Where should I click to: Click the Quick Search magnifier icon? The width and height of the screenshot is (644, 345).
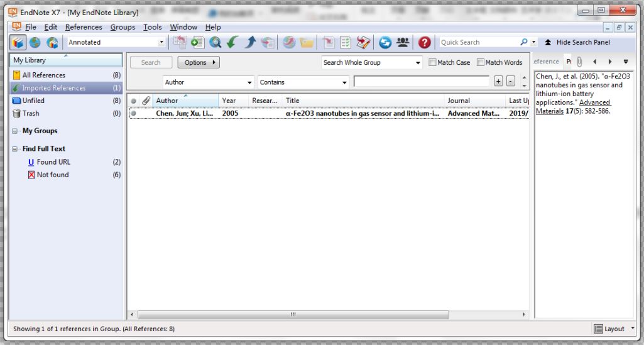coord(523,42)
